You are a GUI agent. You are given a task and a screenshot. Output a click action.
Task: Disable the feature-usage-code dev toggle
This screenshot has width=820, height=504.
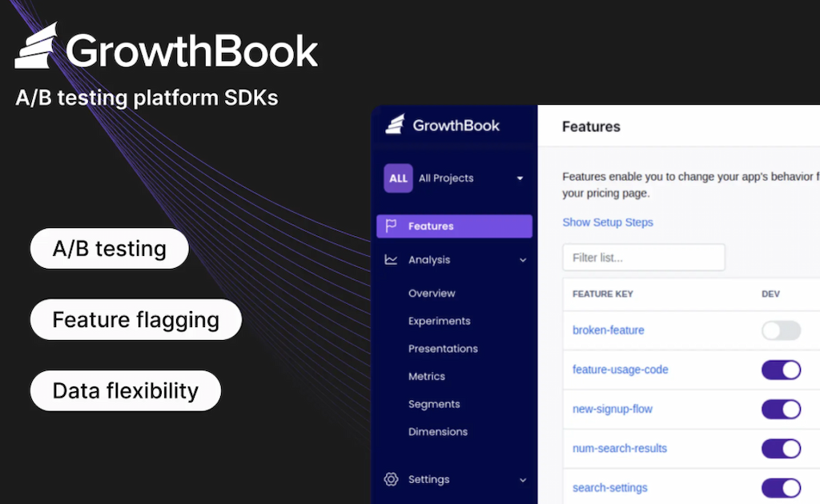pyautogui.click(x=781, y=370)
